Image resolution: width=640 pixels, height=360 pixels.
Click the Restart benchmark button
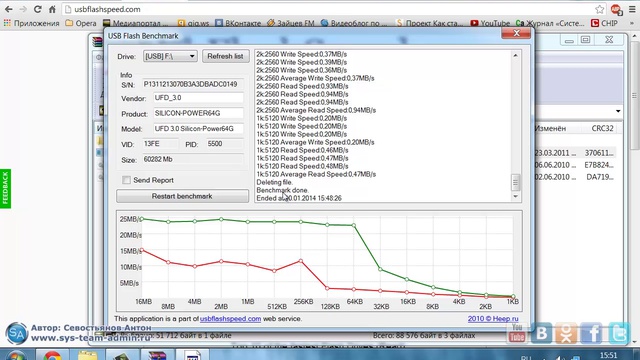(x=182, y=196)
